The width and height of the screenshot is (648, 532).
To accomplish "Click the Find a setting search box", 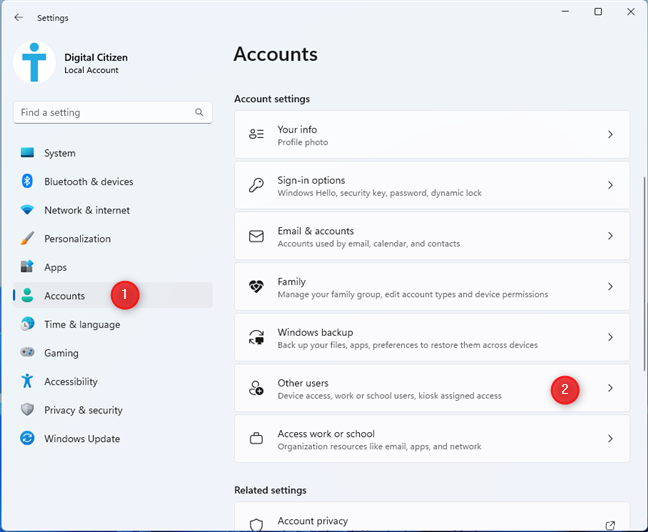I will pos(100,113).
